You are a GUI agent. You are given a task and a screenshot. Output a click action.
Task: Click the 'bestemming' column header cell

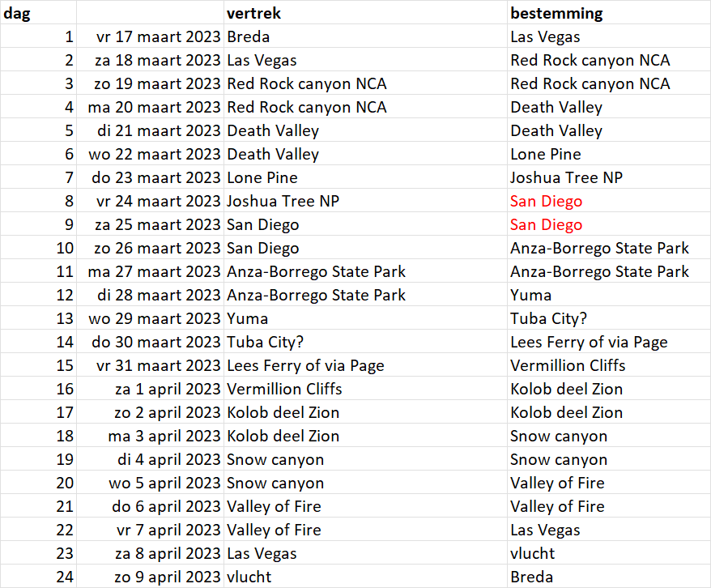click(x=556, y=14)
